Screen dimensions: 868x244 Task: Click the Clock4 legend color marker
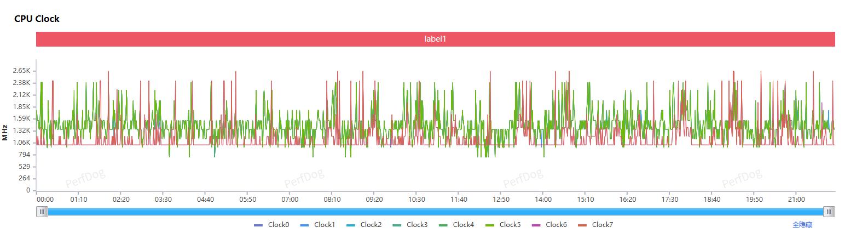(x=443, y=225)
